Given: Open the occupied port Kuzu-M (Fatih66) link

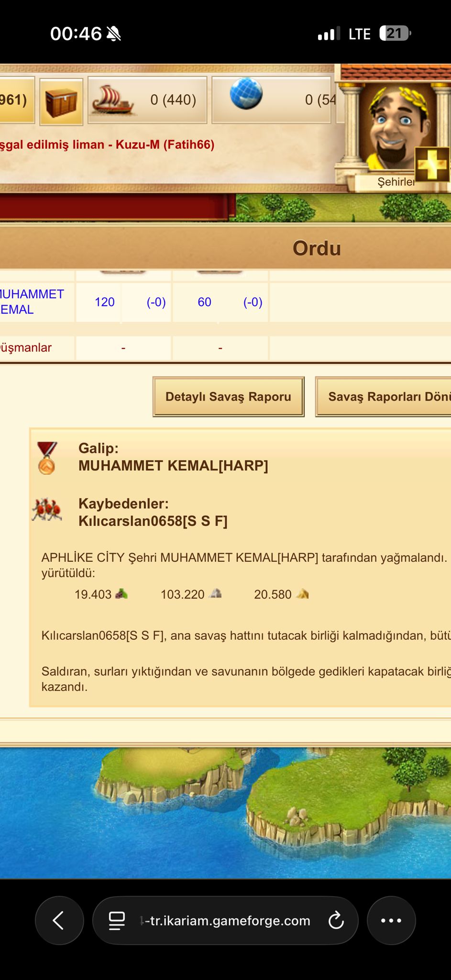Looking at the screenshot, I should coord(107,145).
